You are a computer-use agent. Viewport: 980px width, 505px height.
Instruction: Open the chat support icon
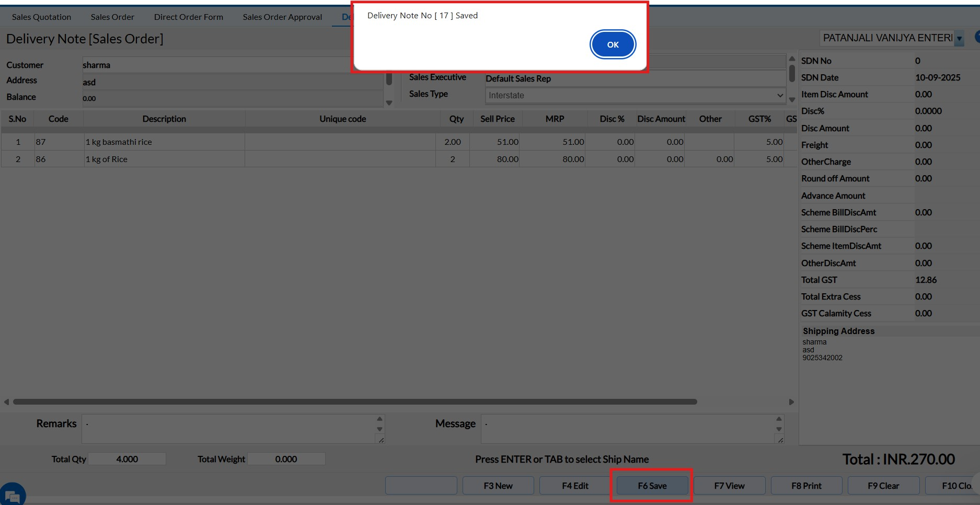(x=12, y=494)
